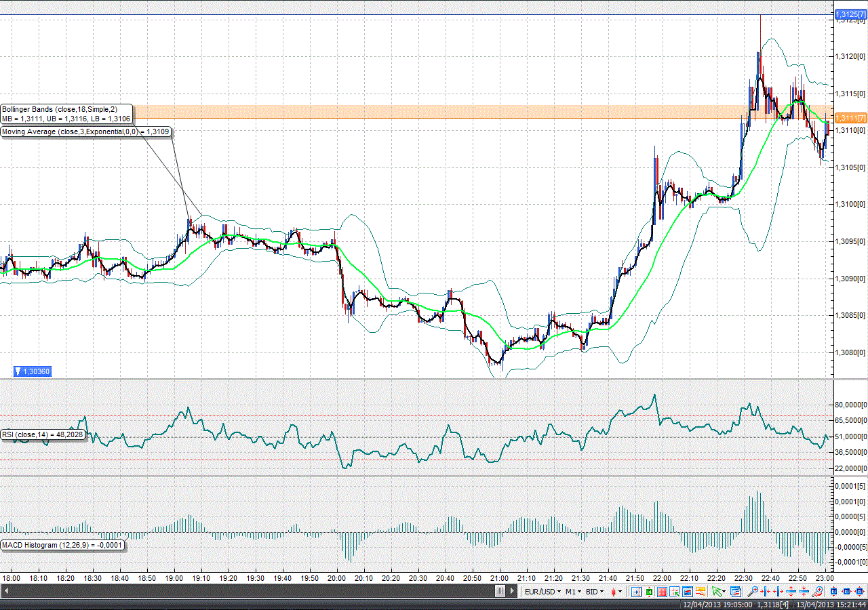
Task: Click the blue square vertical arrows icon
Action: tap(833, 592)
